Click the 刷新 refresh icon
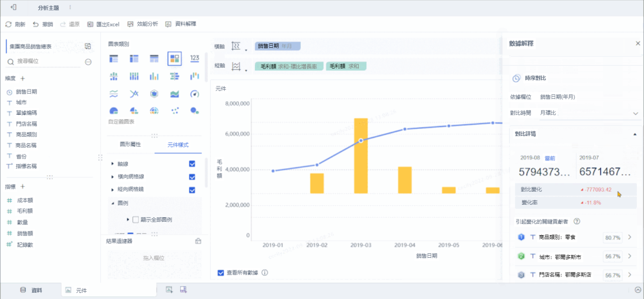 [8, 24]
